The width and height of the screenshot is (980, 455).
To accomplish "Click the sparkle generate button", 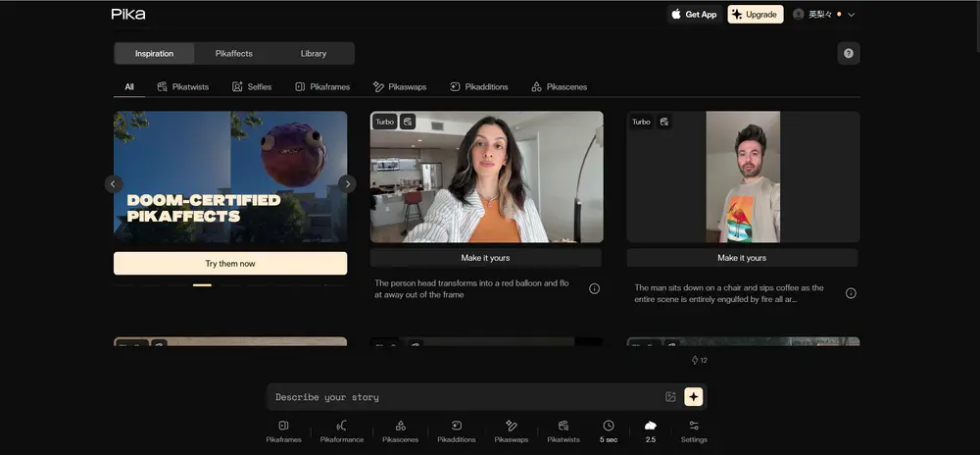I will click(x=694, y=397).
